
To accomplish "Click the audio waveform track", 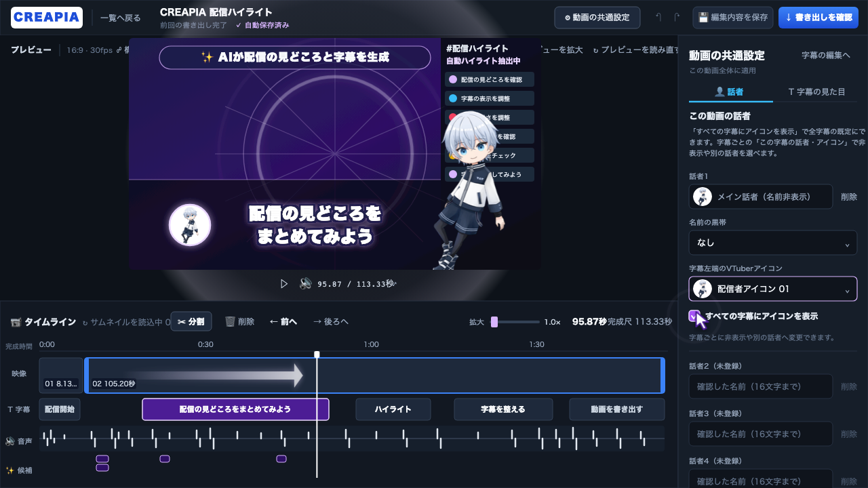I will pyautogui.click(x=352, y=439).
